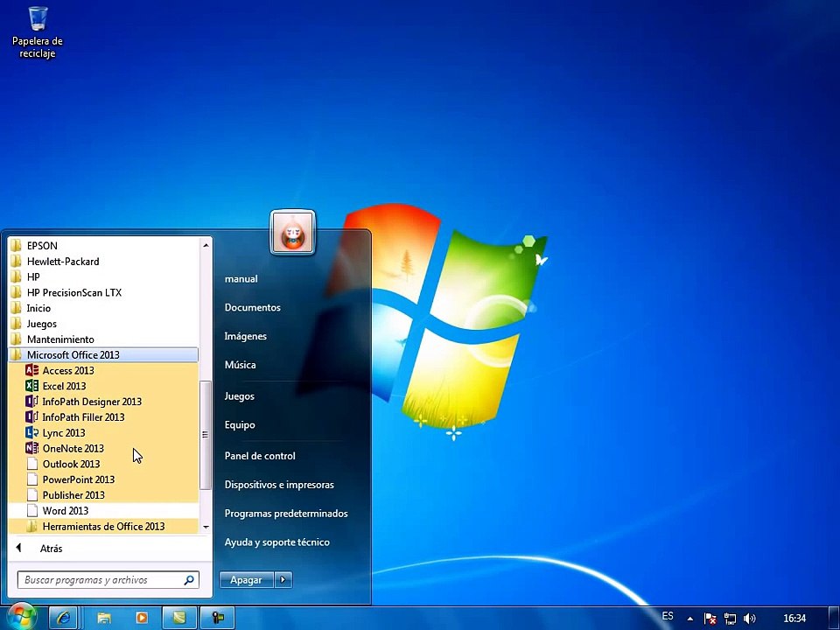Open Dispositivos e impresoras
Viewport: 840px width, 630px height.
click(x=279, y=485)
